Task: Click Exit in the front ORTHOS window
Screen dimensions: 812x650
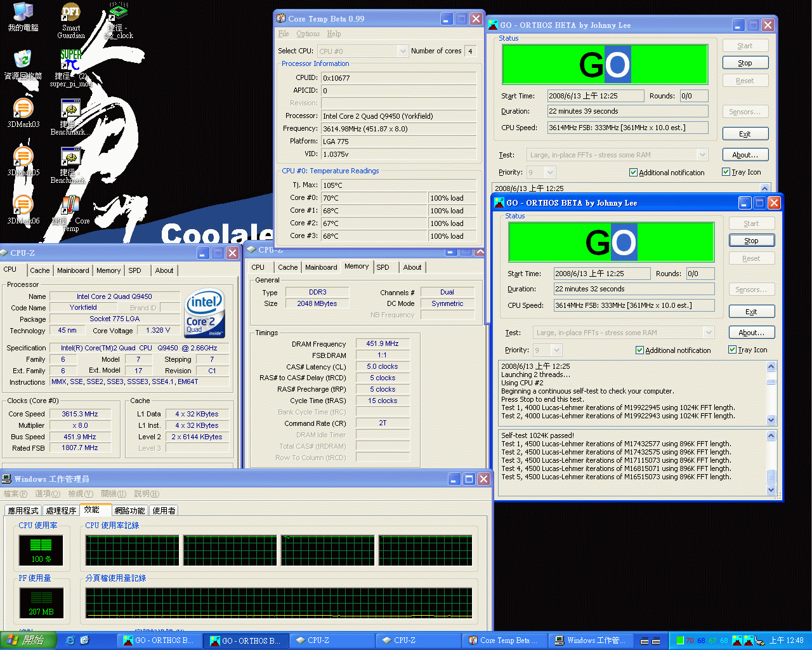Action: pyautogui.click(x=751, y=312)
